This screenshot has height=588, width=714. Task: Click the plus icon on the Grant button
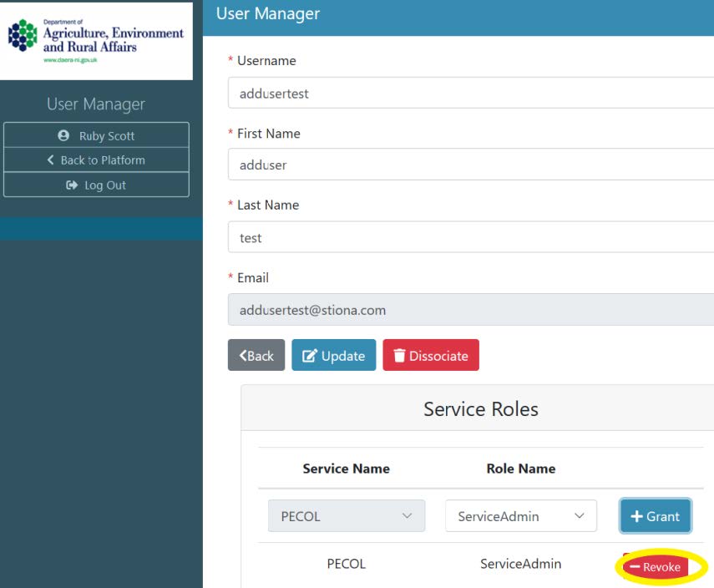[x=637, y=516]
